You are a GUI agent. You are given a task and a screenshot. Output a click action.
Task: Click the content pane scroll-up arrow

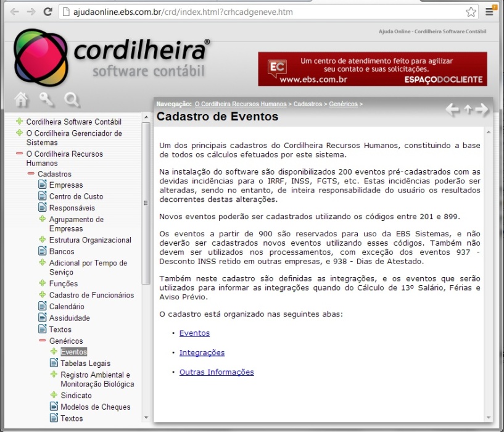(x=489, y=132)
